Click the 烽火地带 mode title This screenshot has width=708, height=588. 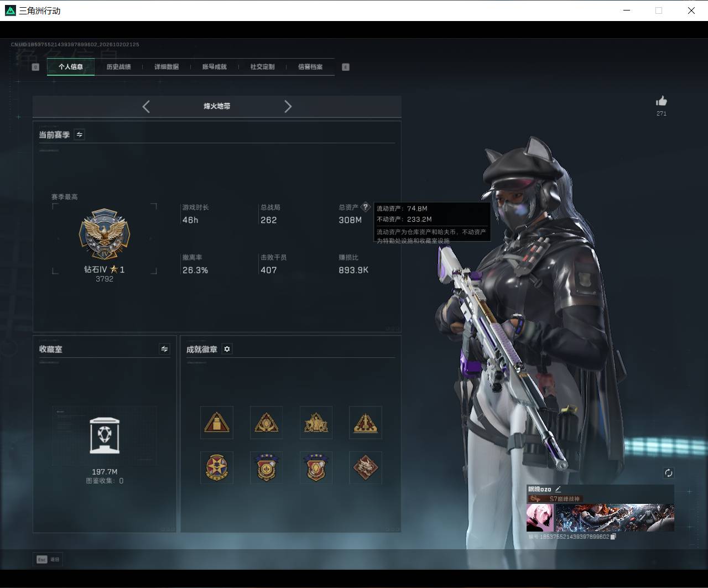217,106
